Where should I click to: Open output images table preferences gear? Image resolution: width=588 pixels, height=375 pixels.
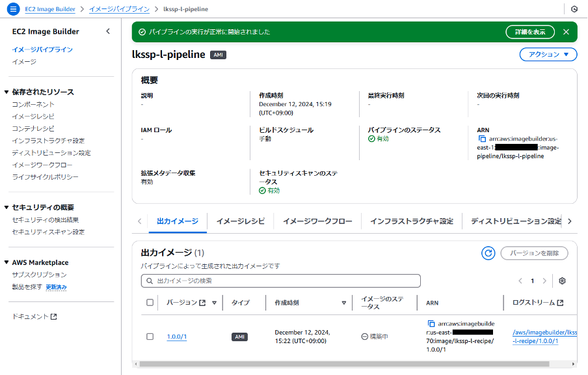(562, 281)
